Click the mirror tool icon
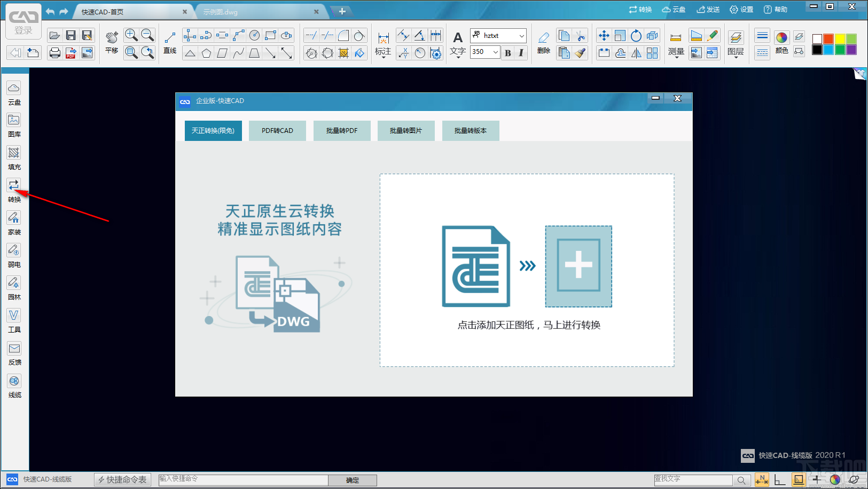 tap(636, 52)
